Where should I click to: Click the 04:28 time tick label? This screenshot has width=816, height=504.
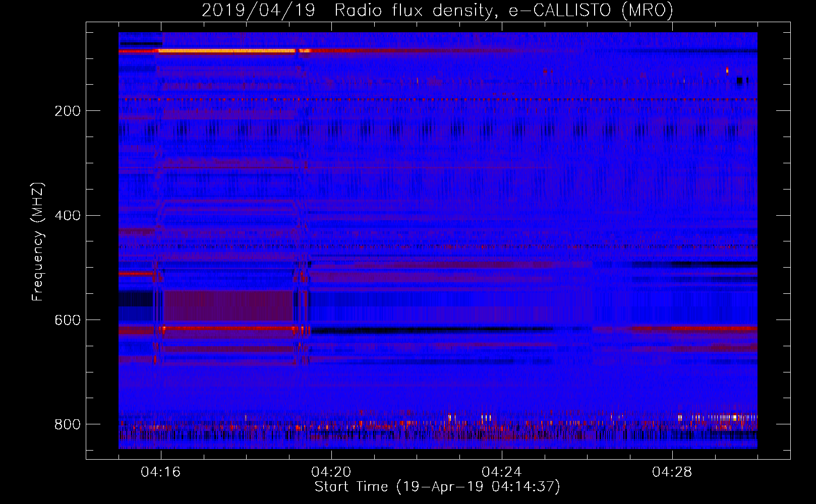(672, 472)
